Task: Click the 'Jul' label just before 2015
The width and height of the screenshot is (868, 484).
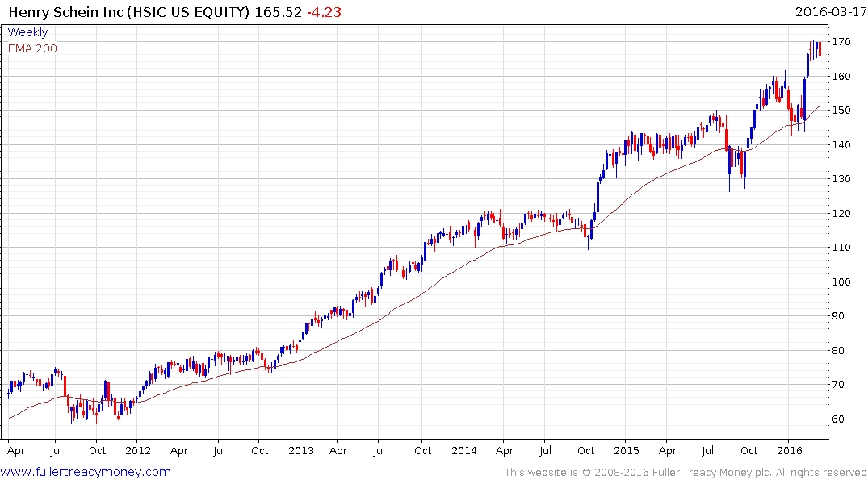Action: pyautogui.click(x=545, y=450)
